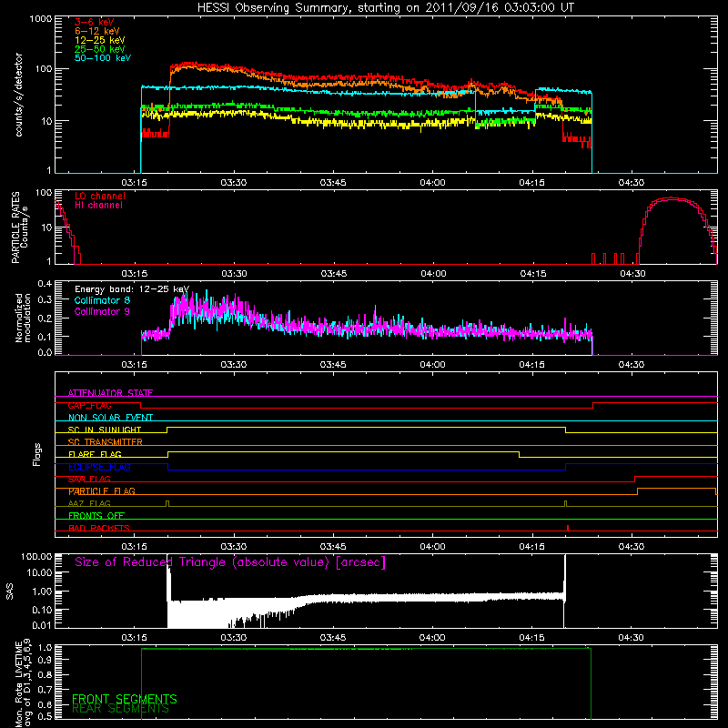
Task: Select the SC_TRANSMITTER flag label
Action: pos(106,442)
